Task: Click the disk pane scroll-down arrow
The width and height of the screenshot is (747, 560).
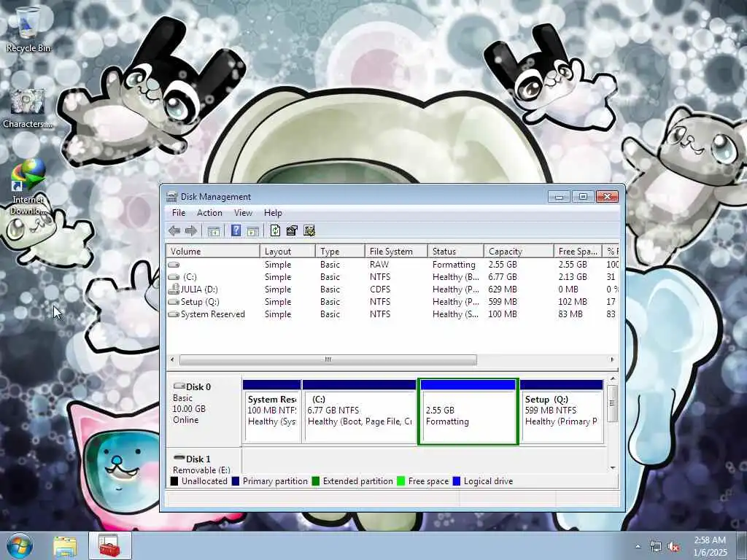Action: click(613, 468)
